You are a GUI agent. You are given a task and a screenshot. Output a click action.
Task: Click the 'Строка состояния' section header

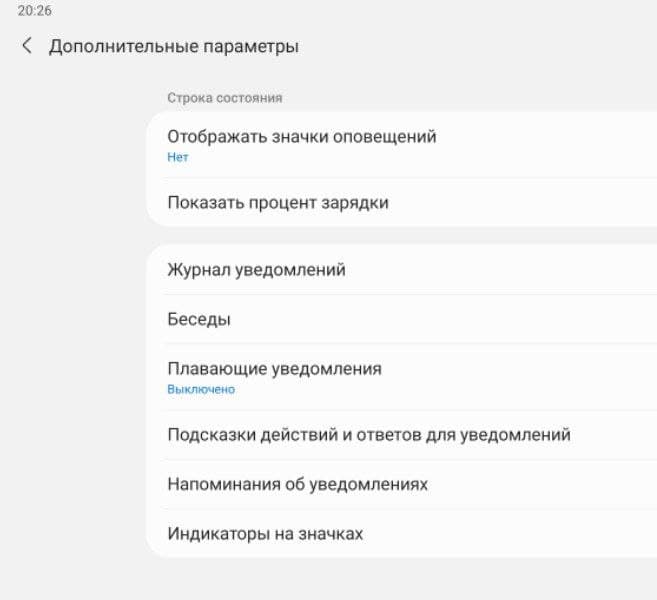224,98
